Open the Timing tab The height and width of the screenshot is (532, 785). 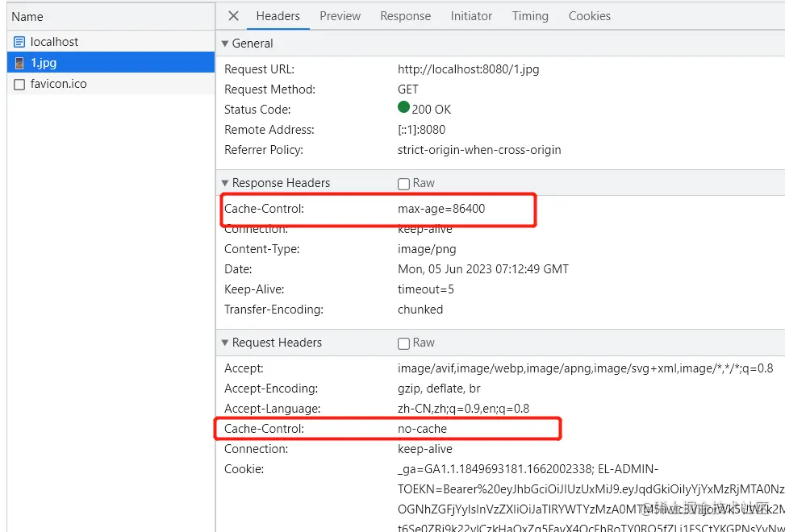pos(530,16)
